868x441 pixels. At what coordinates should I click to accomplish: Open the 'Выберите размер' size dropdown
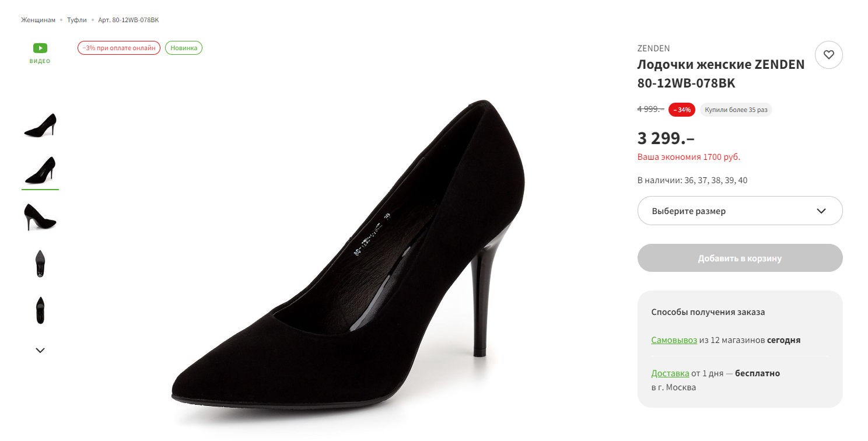pyautogui.click(x=740, y=211)
